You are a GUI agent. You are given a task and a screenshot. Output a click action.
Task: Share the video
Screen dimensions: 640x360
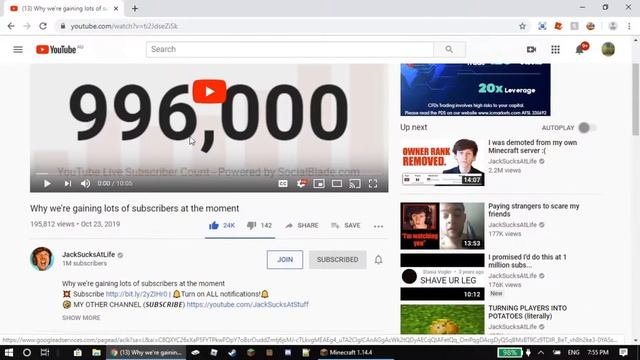302,225
